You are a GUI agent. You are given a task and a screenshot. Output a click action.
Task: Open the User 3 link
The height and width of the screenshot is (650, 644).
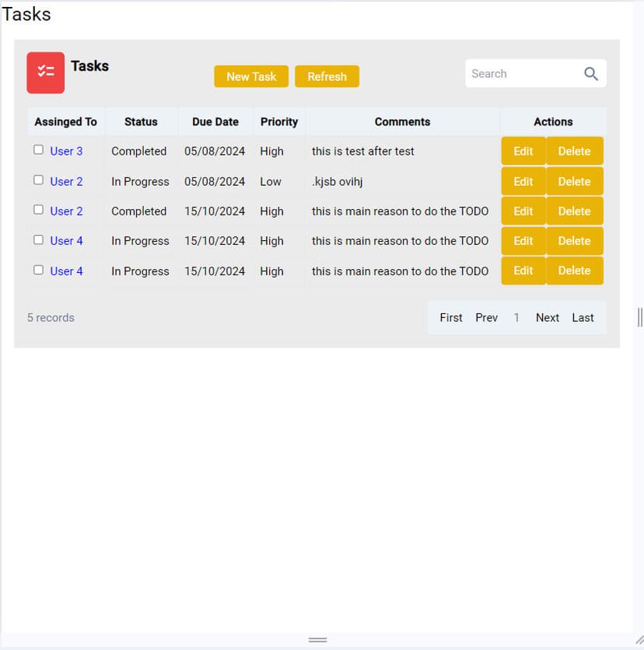pyautogui.click(x=66, y=152)
